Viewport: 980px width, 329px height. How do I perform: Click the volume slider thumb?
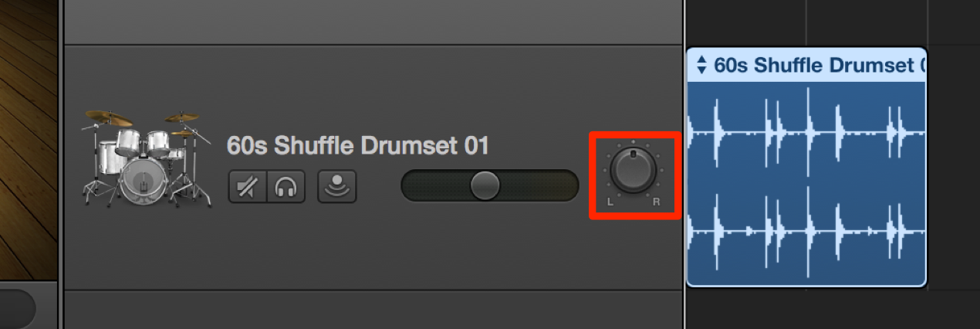[x=485, y=185]
